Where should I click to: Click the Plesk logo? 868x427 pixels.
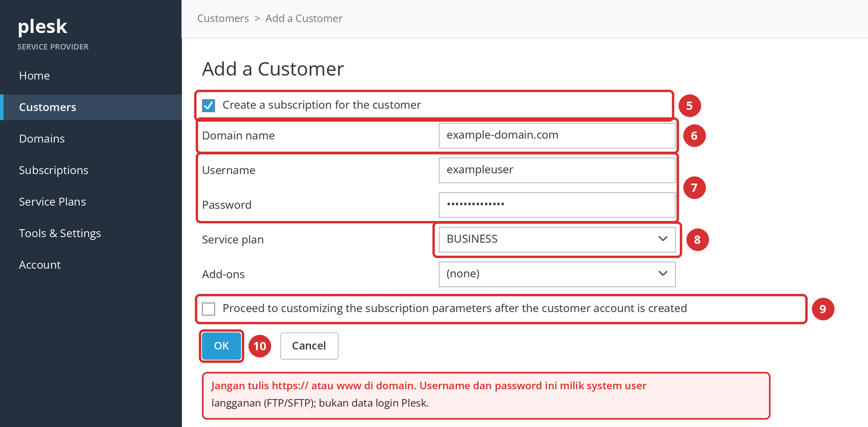pos(42,27)
